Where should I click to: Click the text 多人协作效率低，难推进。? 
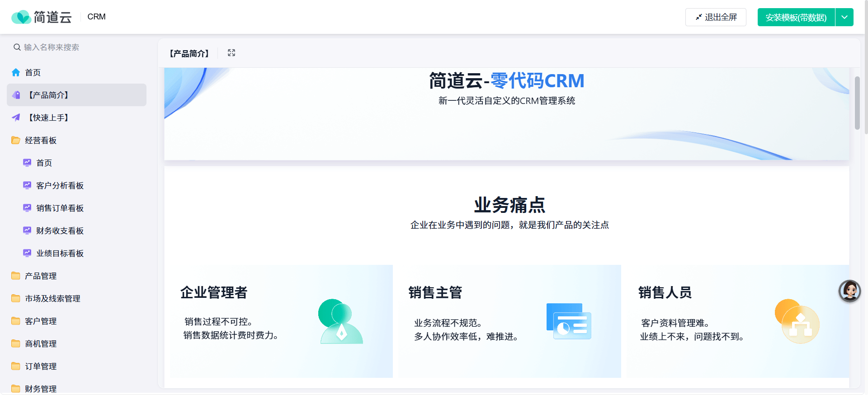click(x=466, y=337)
